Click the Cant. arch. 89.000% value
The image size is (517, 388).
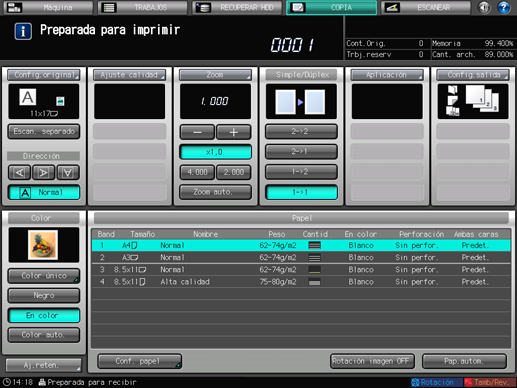(499, 54)
